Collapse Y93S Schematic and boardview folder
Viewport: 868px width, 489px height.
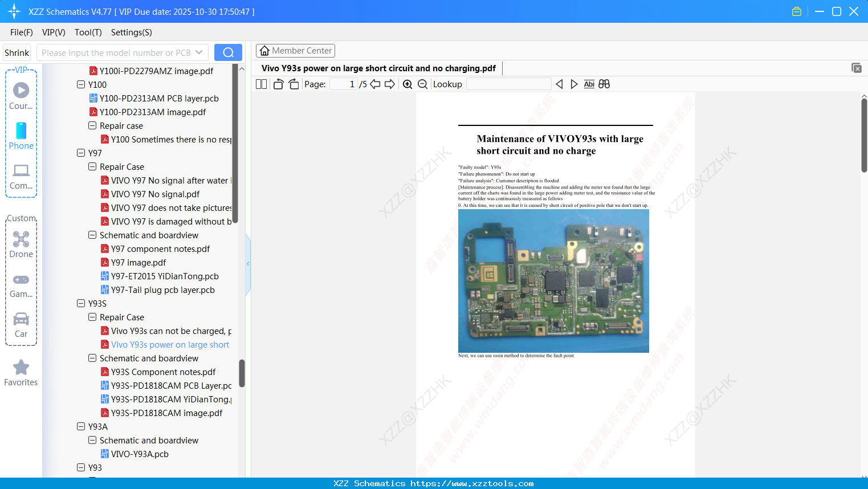92,358
